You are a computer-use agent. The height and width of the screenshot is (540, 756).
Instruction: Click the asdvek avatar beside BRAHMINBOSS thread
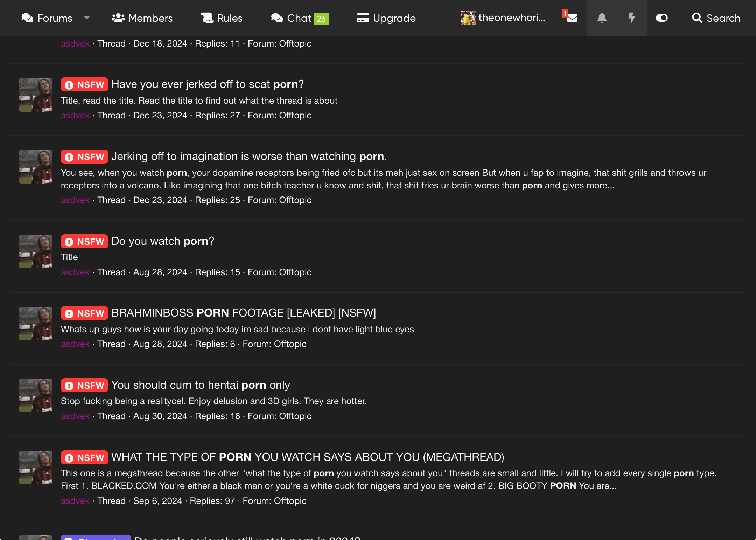36,324
